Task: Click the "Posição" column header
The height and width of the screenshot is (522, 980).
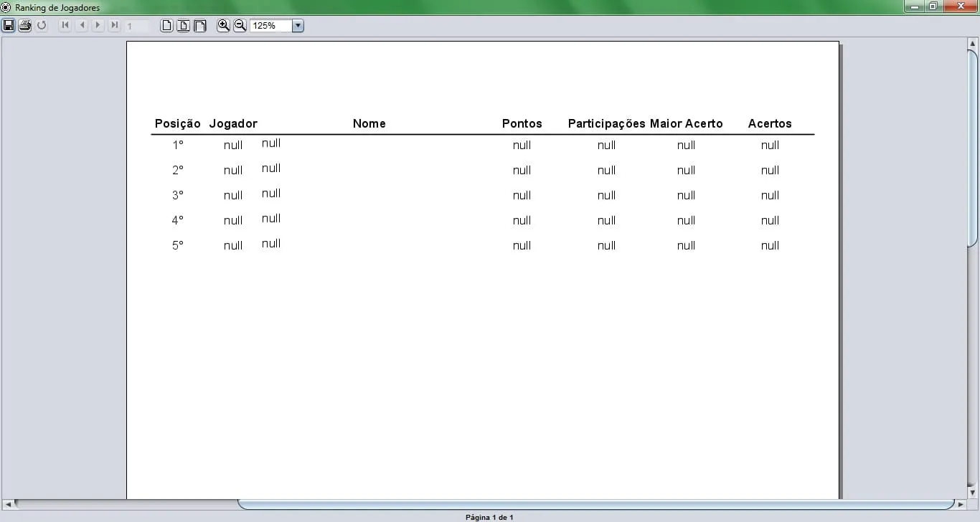Action: click(178, 123)
